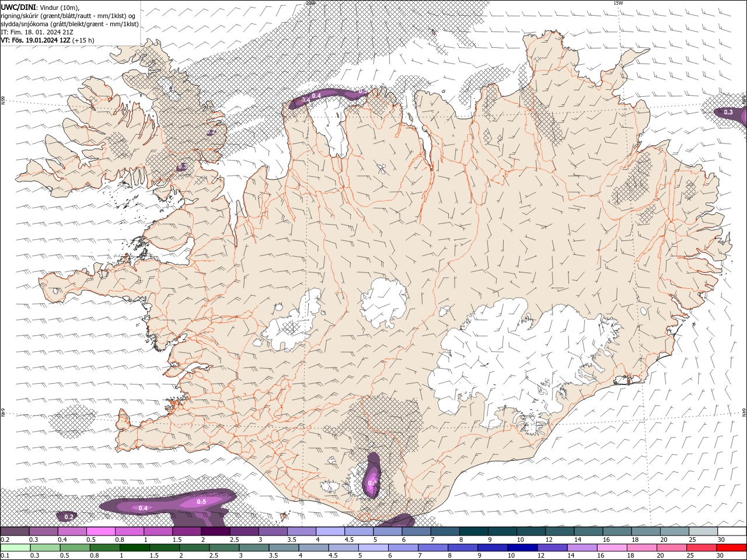Click the dark navy blue swatch in lower legend row
The width and height of the screenshot is (747, 560).
coord(522,548)
